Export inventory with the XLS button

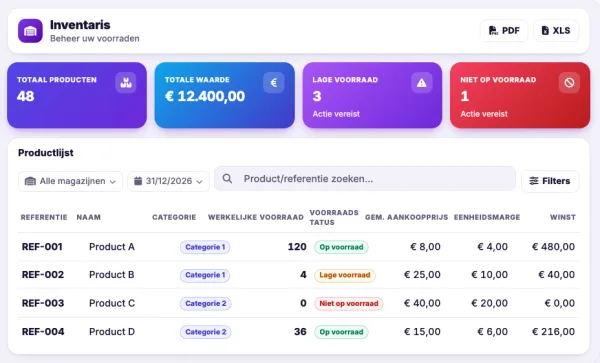(x=556, y=31)
